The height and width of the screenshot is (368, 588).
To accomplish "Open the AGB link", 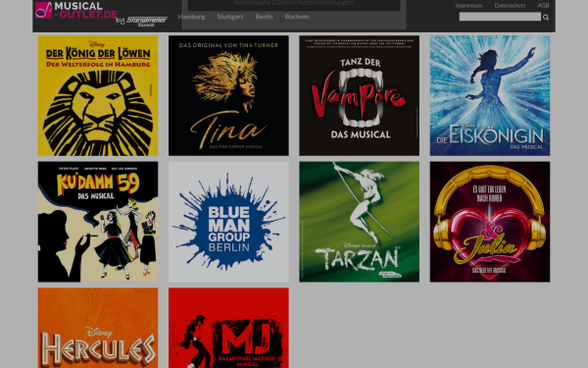I will 543,5.
